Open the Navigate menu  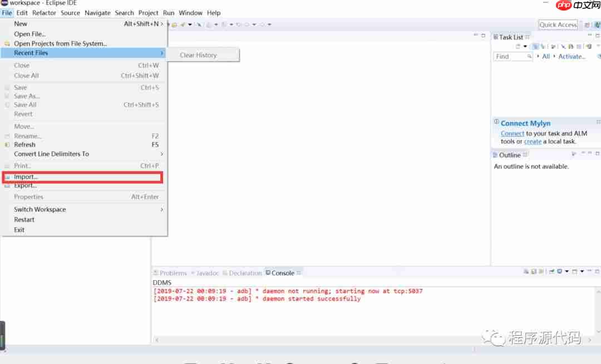pos(97,13)
